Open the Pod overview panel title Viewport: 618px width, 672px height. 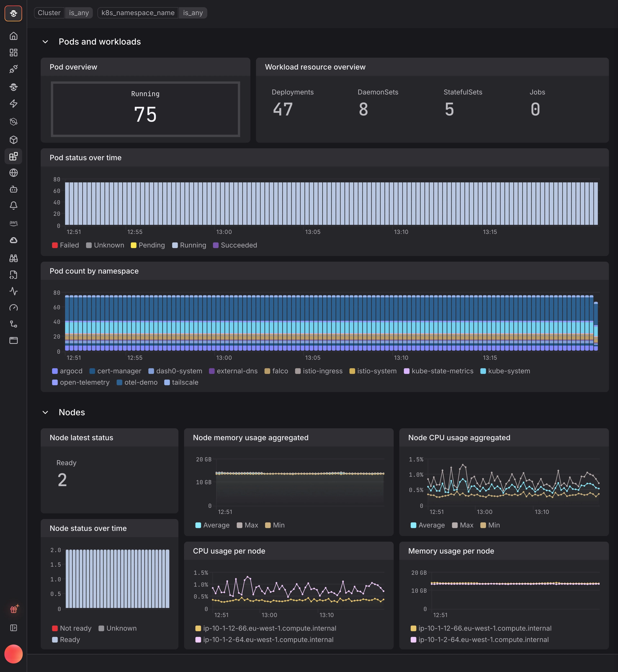(73, 67)
